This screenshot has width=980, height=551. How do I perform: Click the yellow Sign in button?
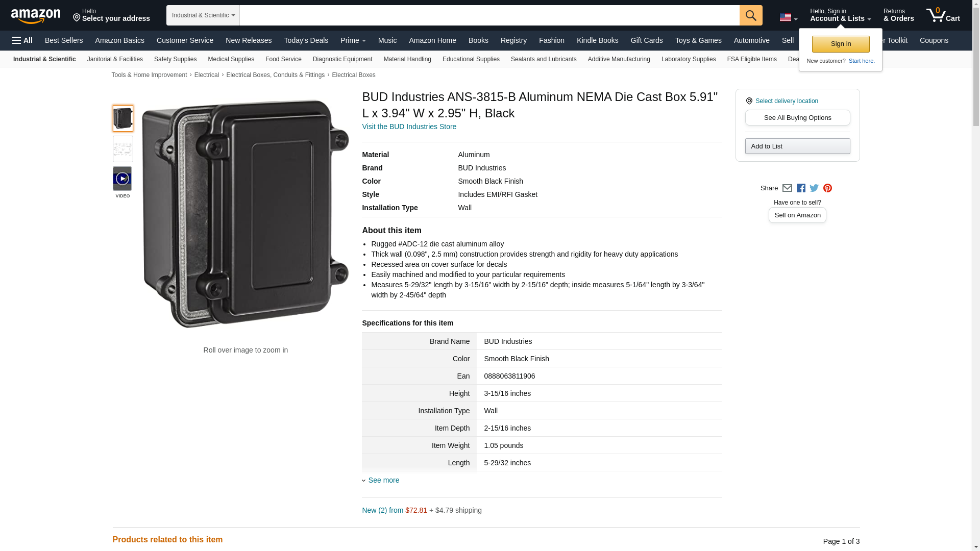click(841, 44)
